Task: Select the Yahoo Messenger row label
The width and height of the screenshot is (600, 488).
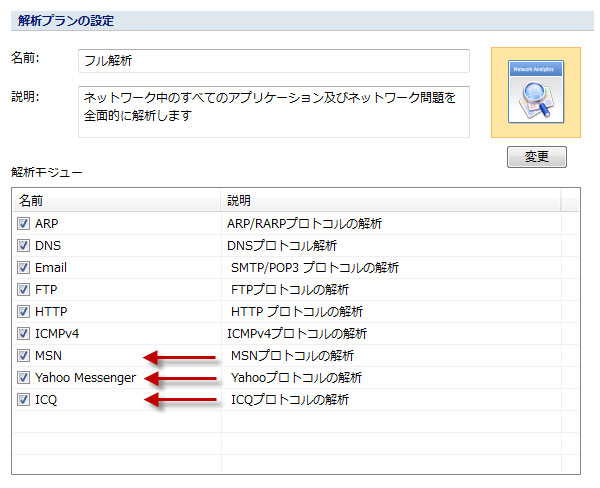Action: pos(84,377)
